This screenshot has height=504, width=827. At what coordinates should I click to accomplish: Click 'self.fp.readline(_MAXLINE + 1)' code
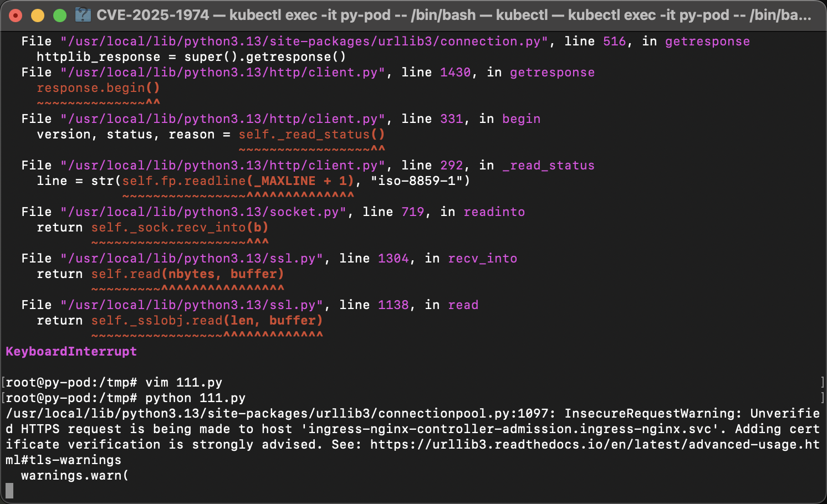pyautogui.click(x=238, y=181)
